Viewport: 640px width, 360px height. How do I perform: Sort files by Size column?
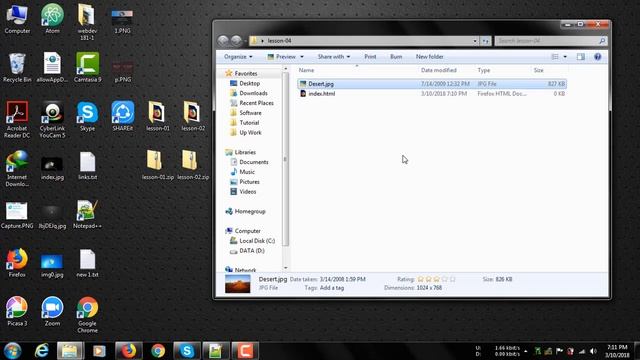pyautogui.click(x=538, y=70)
